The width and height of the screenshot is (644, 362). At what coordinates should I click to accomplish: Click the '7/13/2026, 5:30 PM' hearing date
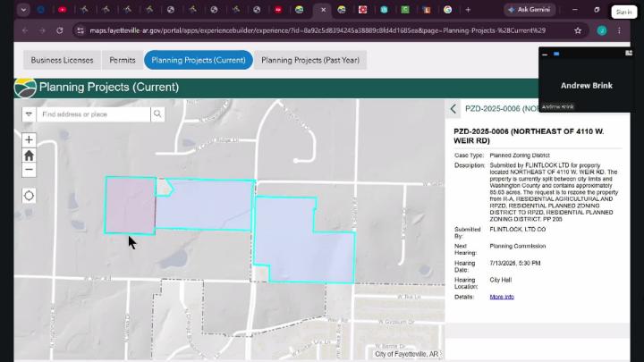[x=515, y=263]
